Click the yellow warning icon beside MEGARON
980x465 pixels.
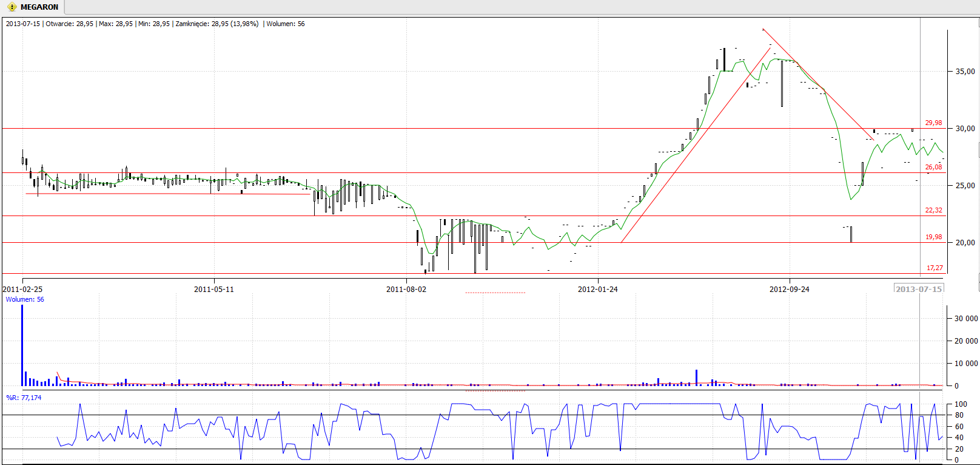coord(12,7)
